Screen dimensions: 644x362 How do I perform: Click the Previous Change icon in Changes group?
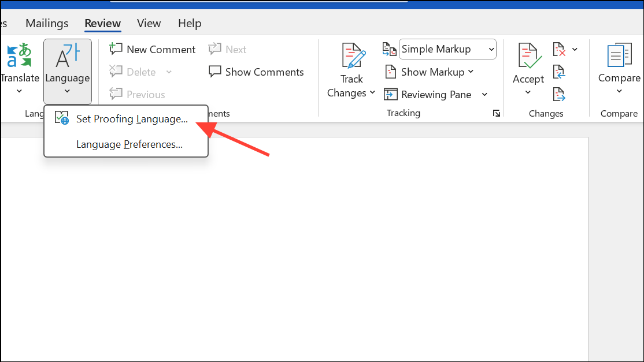[558, 72]
